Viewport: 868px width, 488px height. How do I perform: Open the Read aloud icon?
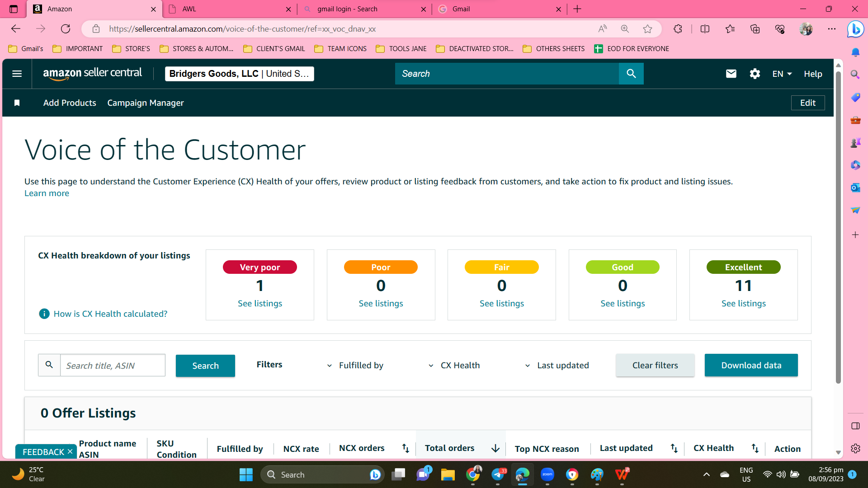(x=602, y=29)
